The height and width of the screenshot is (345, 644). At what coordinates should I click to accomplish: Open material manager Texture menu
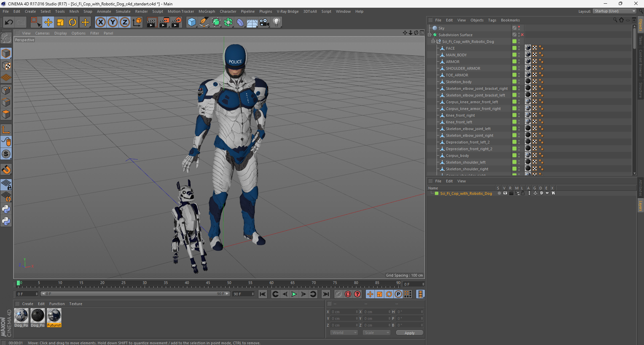(76, 304)
